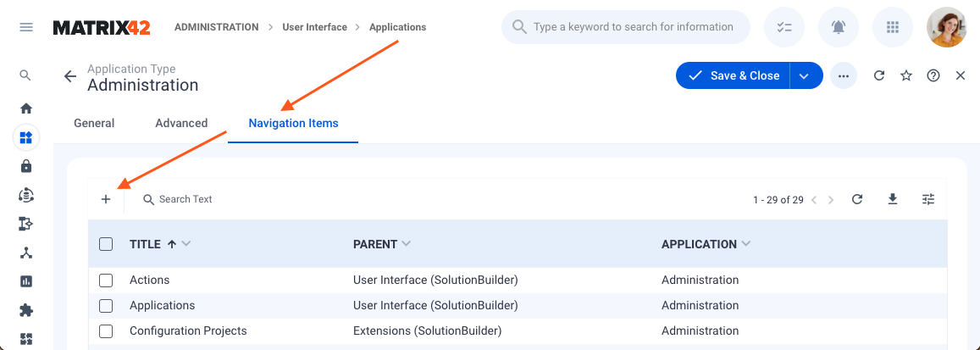980x350 pixels.
Task: Sort by TITLE column header
Action: [x=145, y=244]
